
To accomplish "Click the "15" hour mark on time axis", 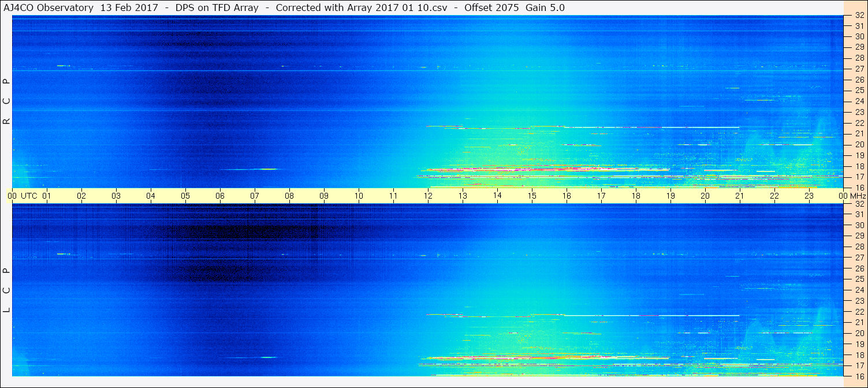I will (x=532, y=196).
